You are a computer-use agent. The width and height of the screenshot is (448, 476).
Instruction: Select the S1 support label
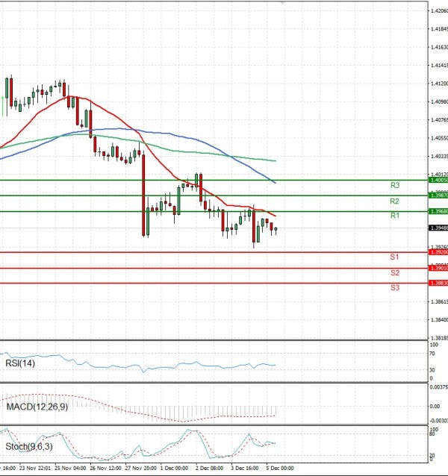coord(395,257)
